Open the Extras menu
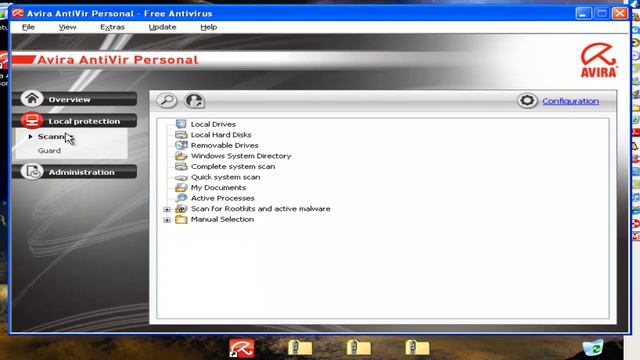This screenshot has width=640, height=360. point(112,27)
